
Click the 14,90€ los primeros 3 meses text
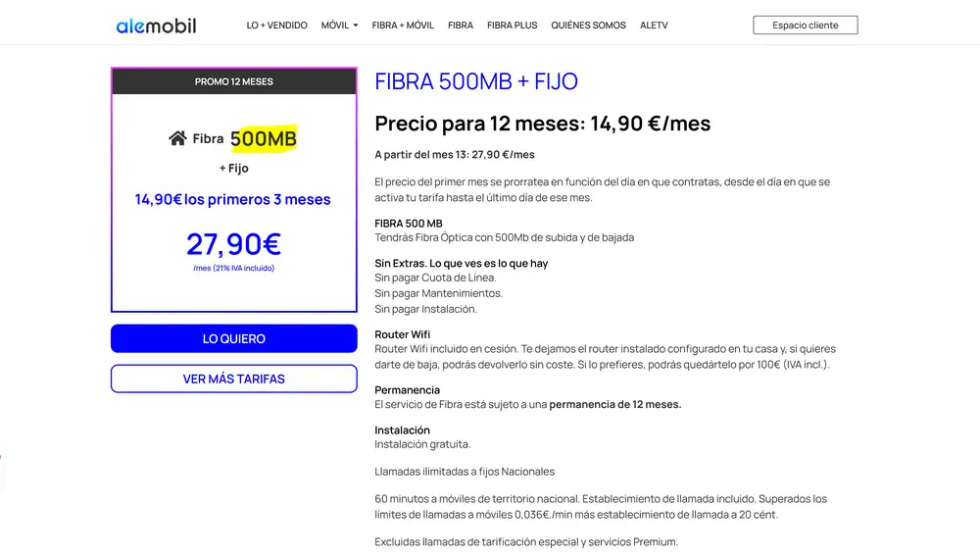point(233,200)
